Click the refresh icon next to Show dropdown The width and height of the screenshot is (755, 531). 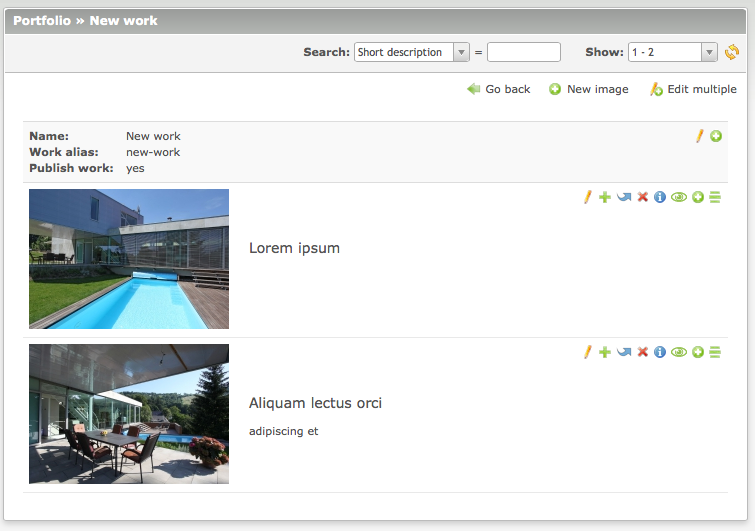(732, 52)
